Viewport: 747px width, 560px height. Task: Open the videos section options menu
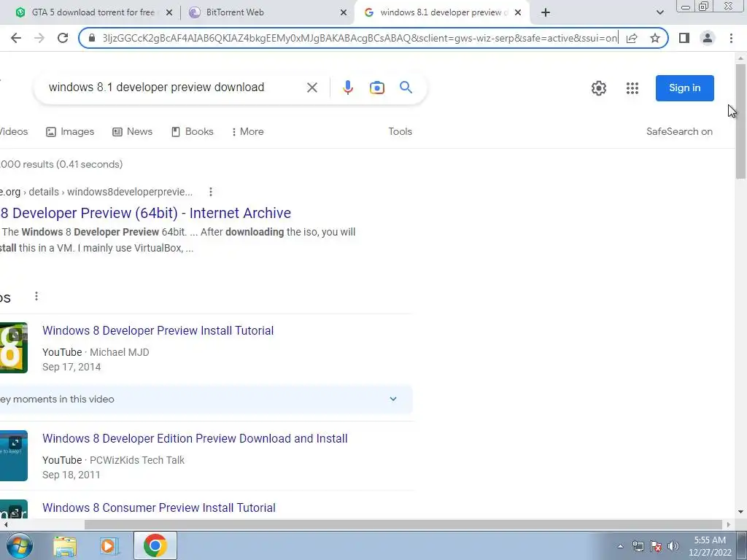(36, 297)
